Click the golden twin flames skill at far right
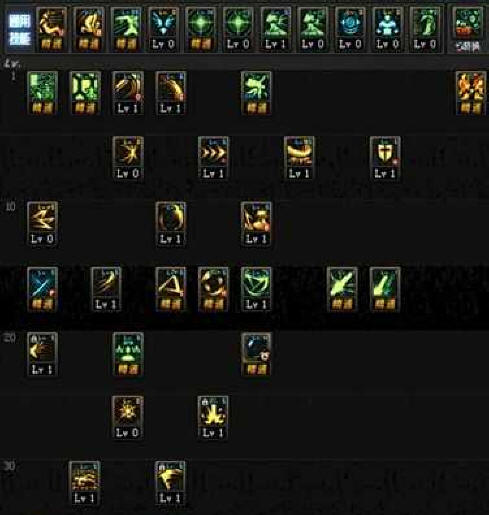Viewport: 489px width, 515px height. pyautogui.click(x=471, y=93)
